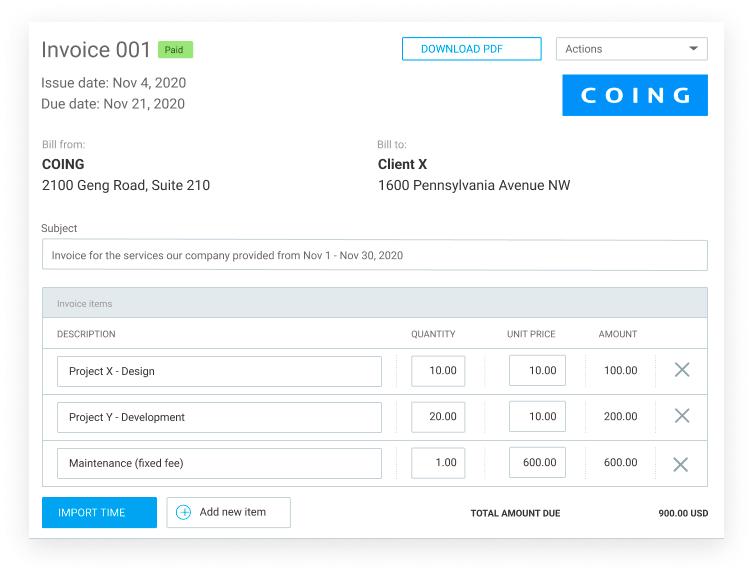Change the quantity 20.00 for Project Y
Image resolution: width=753 pixels, height=575 pixels.
pos(438,417)
